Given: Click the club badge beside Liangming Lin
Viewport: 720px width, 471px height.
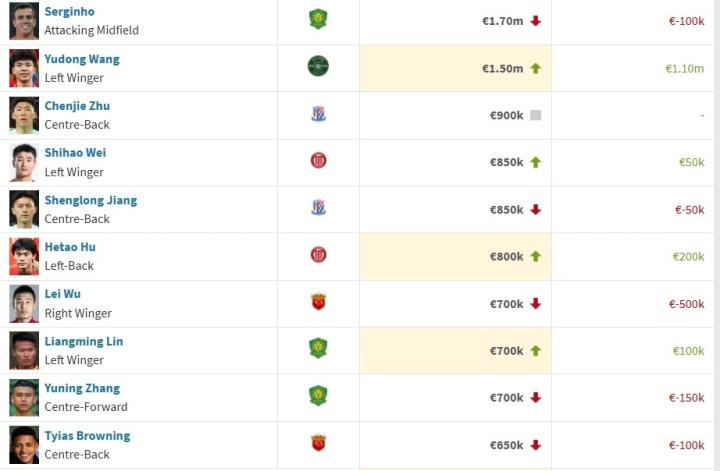Looking at the screenshot, I should (x=318, y=349).
